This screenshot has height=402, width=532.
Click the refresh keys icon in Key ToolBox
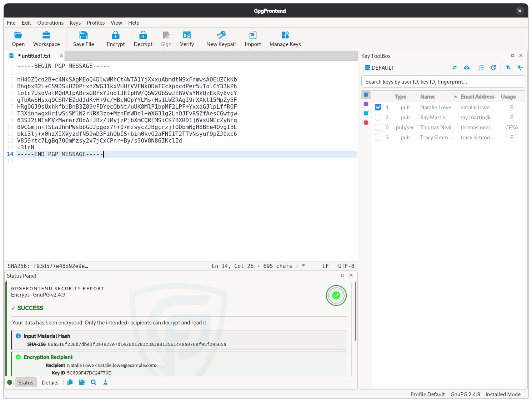point(455,68)
